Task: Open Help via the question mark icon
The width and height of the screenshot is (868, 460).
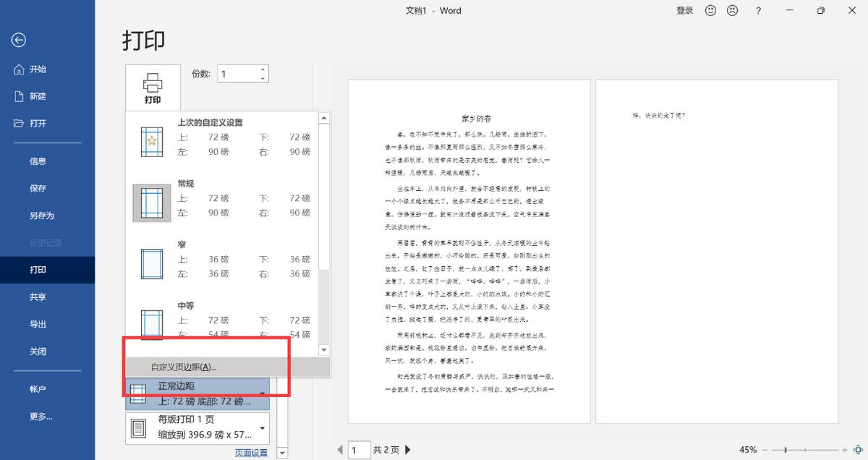Action: 757,10
